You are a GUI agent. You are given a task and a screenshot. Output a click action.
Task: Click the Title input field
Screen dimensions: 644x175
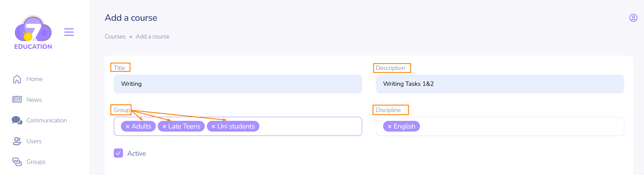pyautogui.click(x=237, y=84)
